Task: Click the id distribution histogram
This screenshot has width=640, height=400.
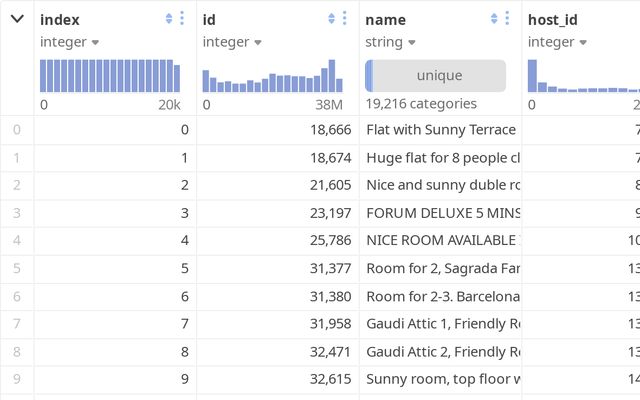Action: [273, 76]
